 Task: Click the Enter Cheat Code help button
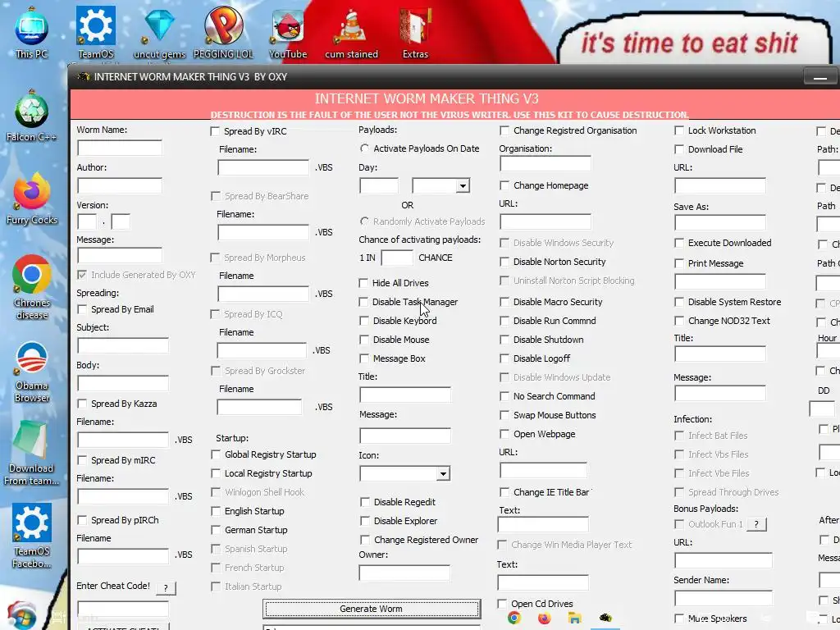[166, 587]
